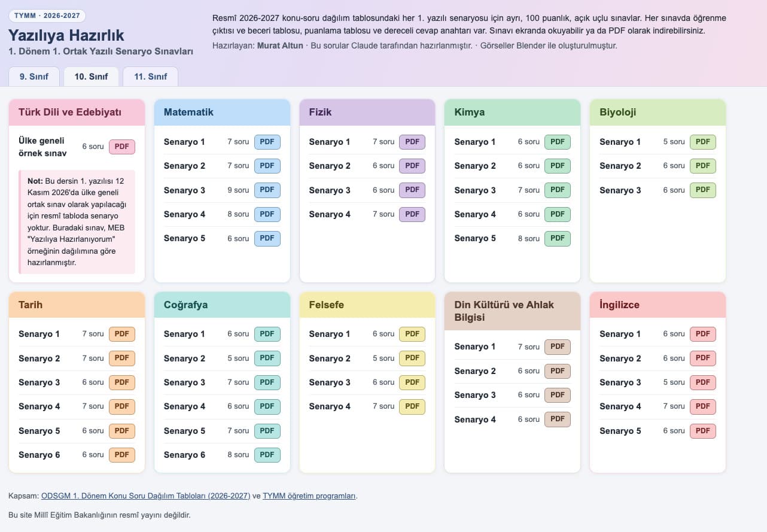Download PDF for Türk Dili ülke geneli örnek sınav
This screenshot has width=767, height=532.
tap(122, 147)
